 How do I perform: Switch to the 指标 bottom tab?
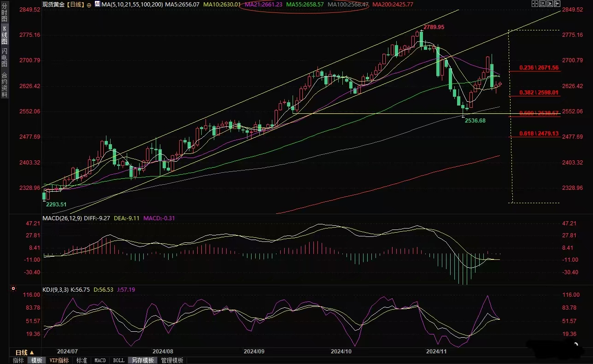tap(18, 360)
